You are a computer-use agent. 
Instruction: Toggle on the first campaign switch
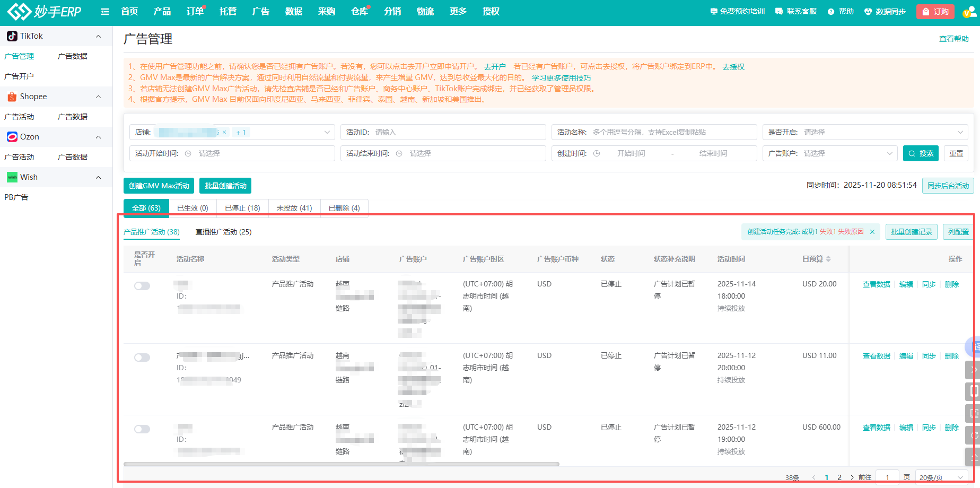142,286
